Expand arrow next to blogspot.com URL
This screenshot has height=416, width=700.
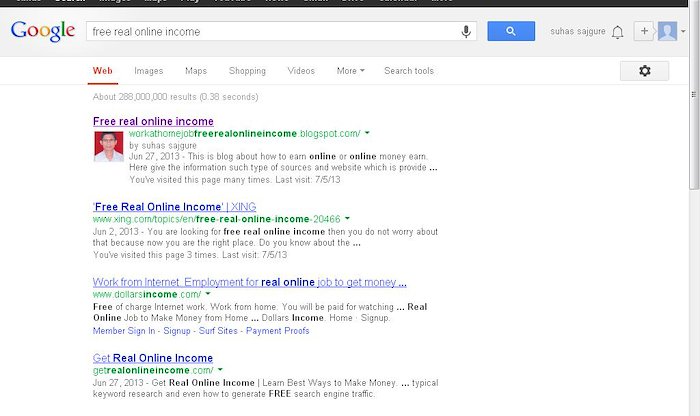[x=367, y=133]
